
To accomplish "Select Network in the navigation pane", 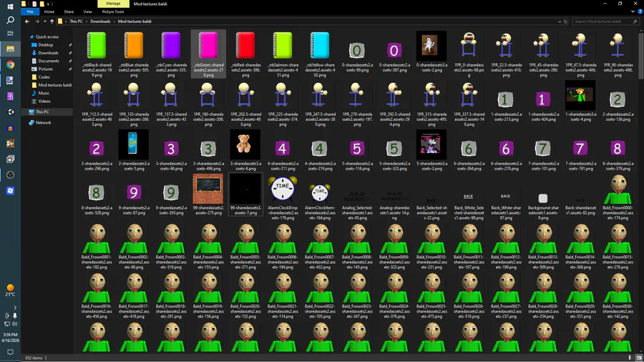I will (x=40, y=123).
